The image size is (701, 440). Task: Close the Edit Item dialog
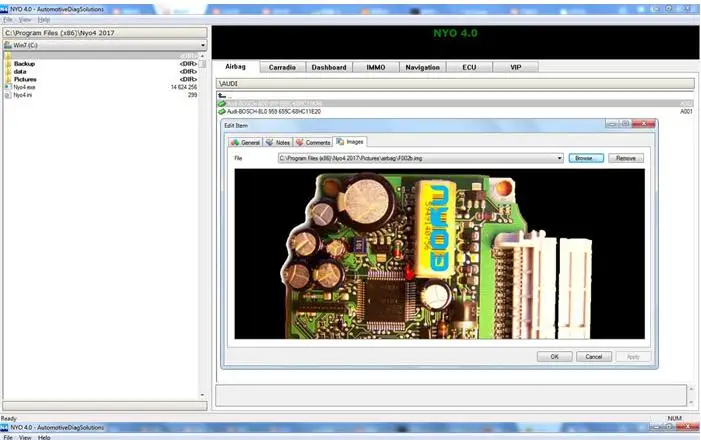pyautogui.click(x=644, y=124)
